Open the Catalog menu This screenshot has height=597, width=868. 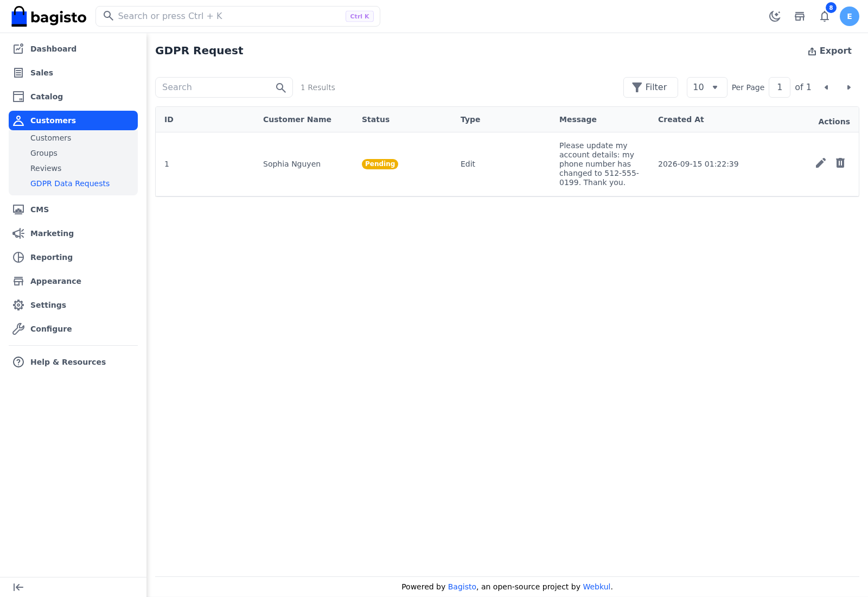[73, 97]
